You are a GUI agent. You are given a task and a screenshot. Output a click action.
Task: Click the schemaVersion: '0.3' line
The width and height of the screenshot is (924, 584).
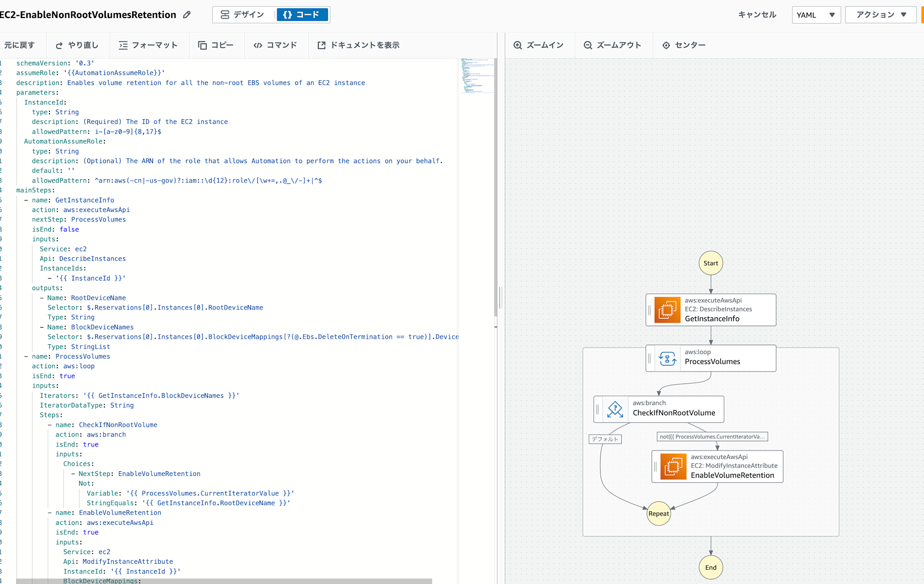tap(55, 63)
